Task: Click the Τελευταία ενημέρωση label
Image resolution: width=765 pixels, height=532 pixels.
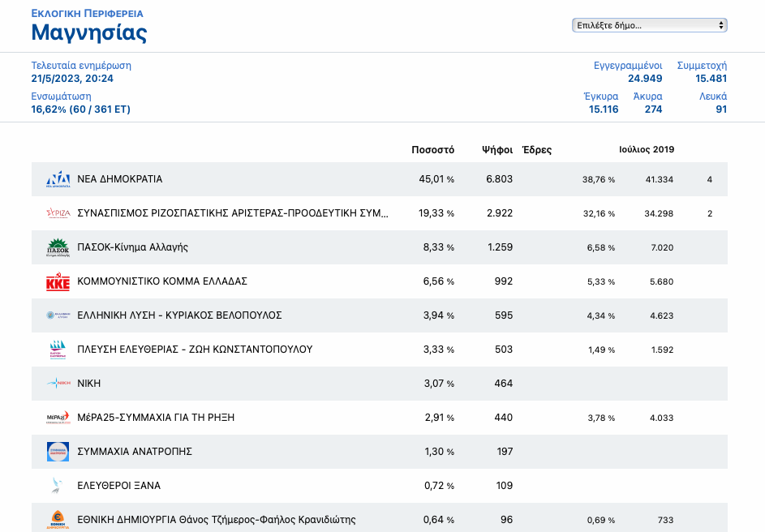Action: pyautogui.click(x=81, y=66)
